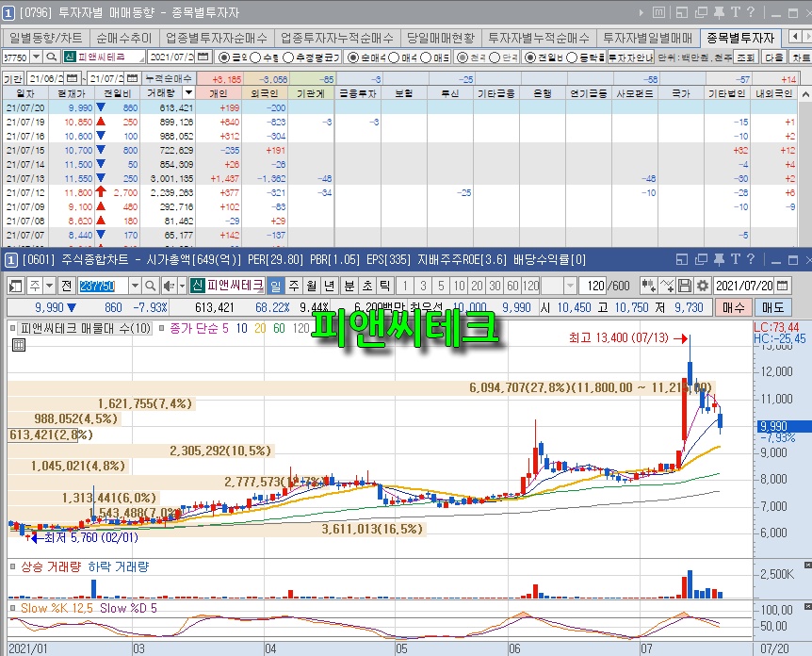812x656 pixels.
Task: Switch to the 순매수추이 tab
Action: point(123,38)
